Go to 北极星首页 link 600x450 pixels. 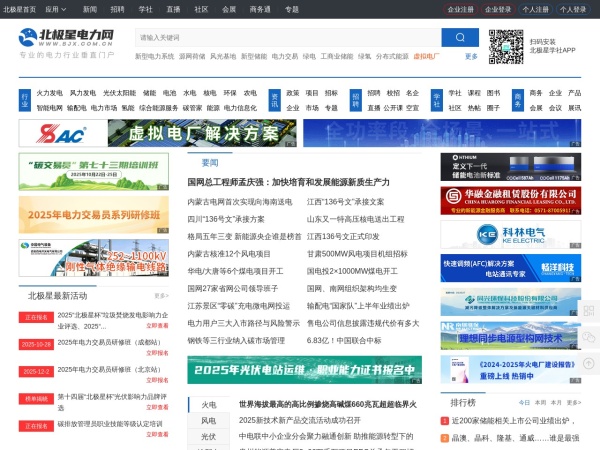coord(20,9)
